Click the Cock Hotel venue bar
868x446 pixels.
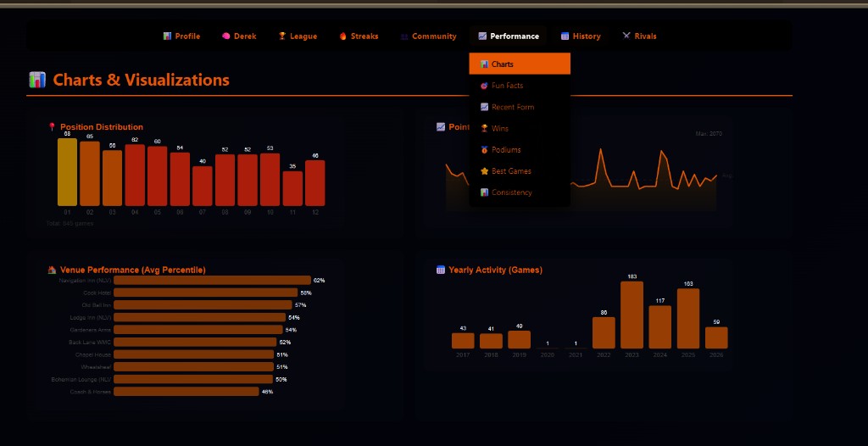(x=206, y=293)
